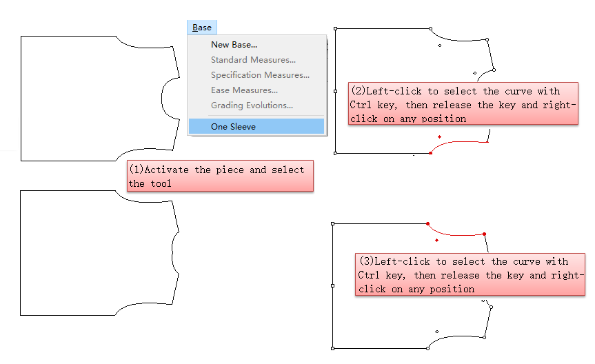Click the Grading Evolutions... menu entry

[x=252, y=105]
